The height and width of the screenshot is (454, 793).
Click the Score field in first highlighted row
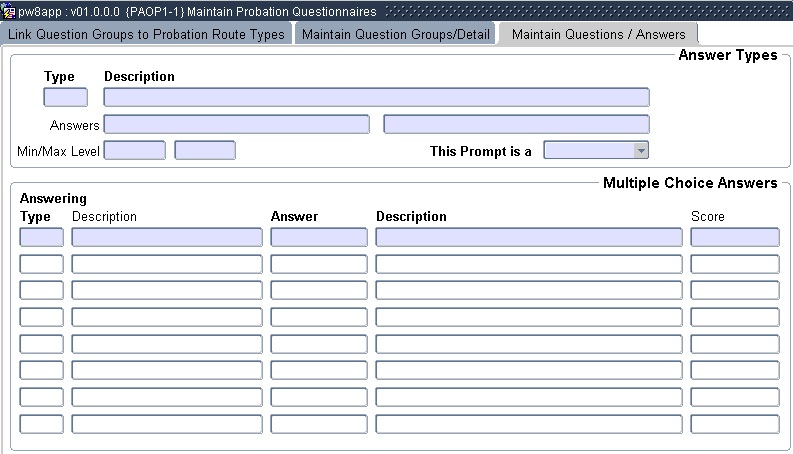735,237
